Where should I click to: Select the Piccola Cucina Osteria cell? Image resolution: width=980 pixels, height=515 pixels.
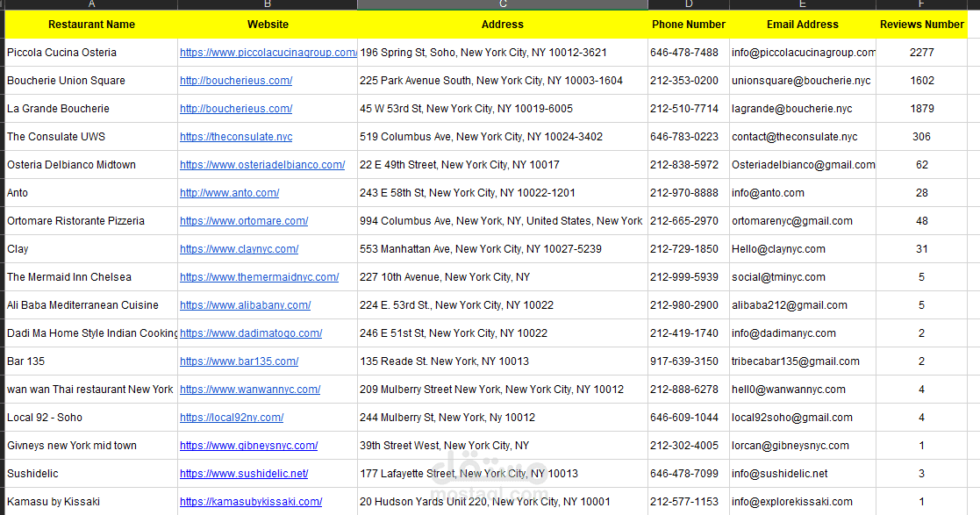point(91,53)
